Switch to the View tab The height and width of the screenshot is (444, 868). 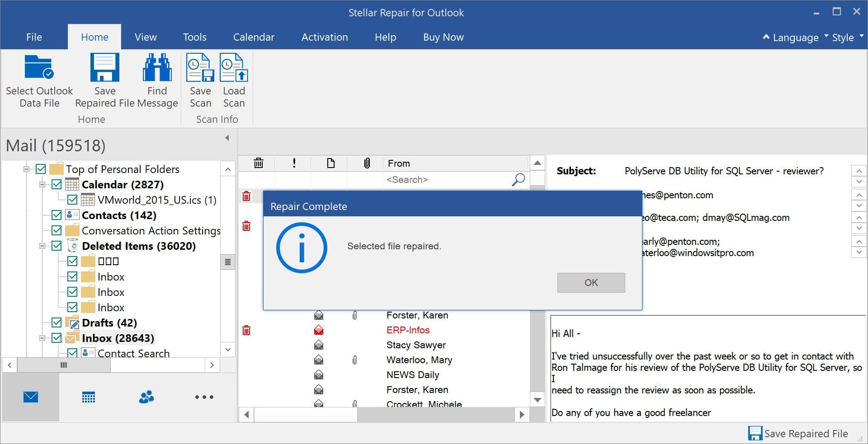pyautogui.click(x=146, y=37)
